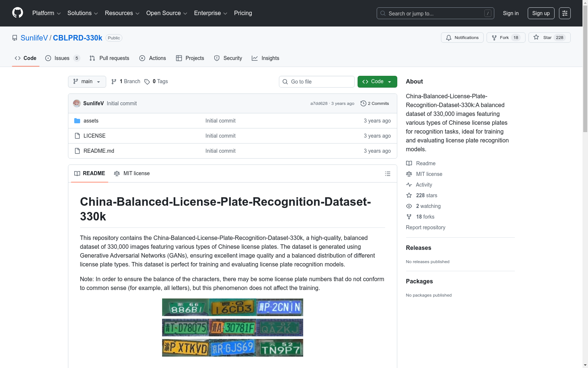Click Sign in
This screenshot has width=588, height=368.
pos(511,13)
